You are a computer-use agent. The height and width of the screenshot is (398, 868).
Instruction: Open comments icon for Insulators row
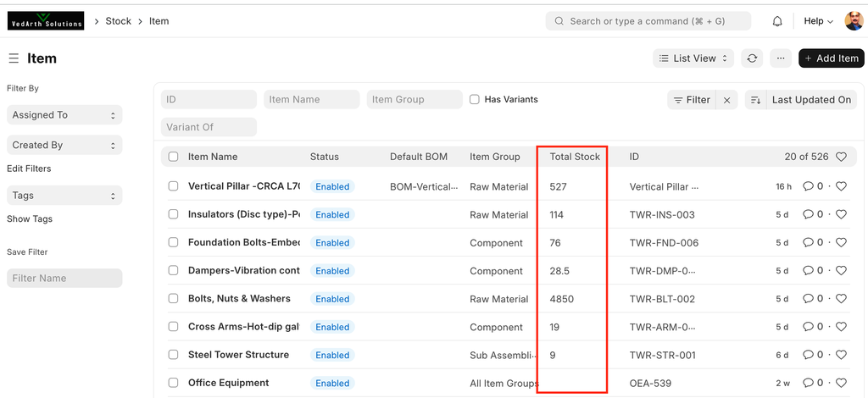[809, 215]
